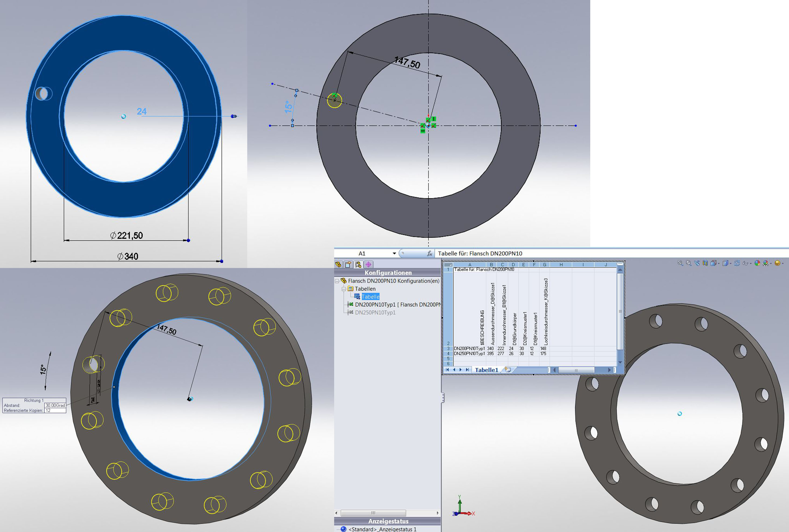Open the PropertyManager tab icon
The image size is (789, 532).
pyautogui.click(x=348, y=265)
